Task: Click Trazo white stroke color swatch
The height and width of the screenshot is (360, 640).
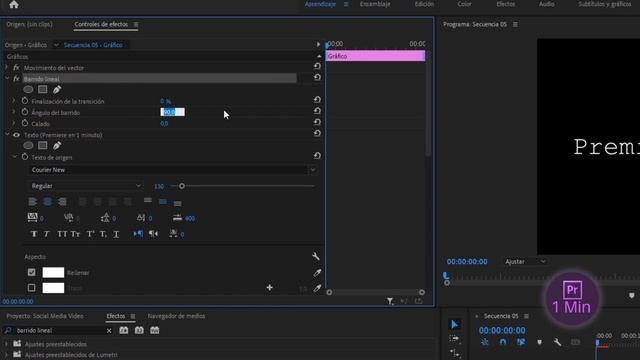Action: (53, 288)
